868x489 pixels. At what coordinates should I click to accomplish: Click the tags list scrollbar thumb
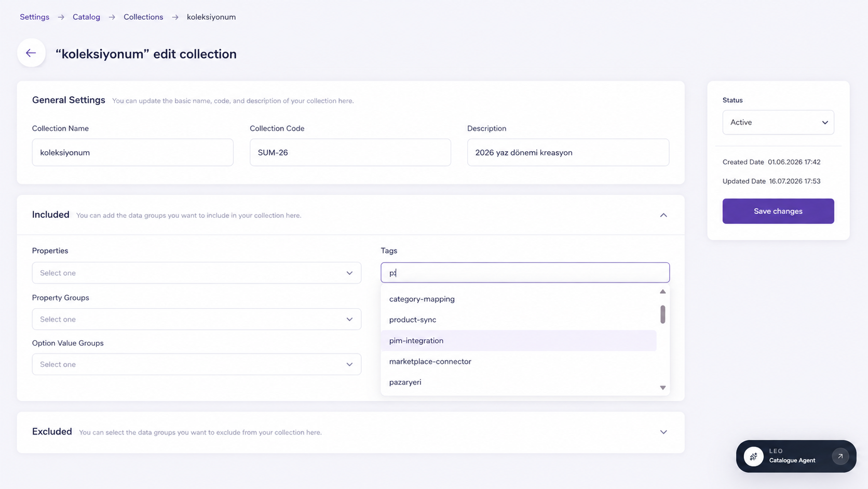point(662,314)
